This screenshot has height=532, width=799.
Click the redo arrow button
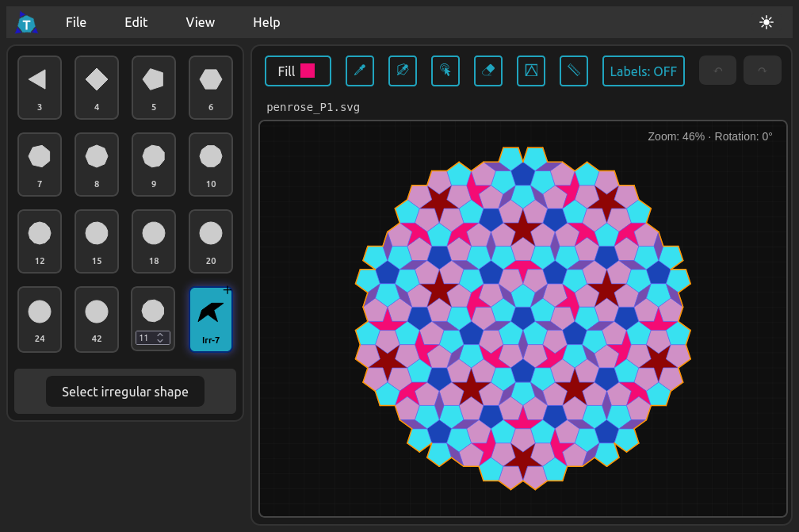point(763,71)
